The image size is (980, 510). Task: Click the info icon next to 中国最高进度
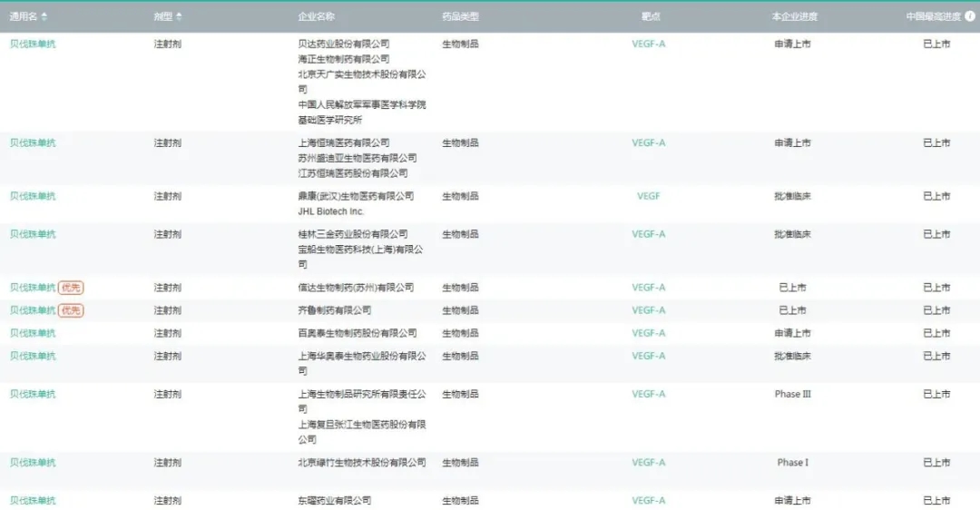970,16
